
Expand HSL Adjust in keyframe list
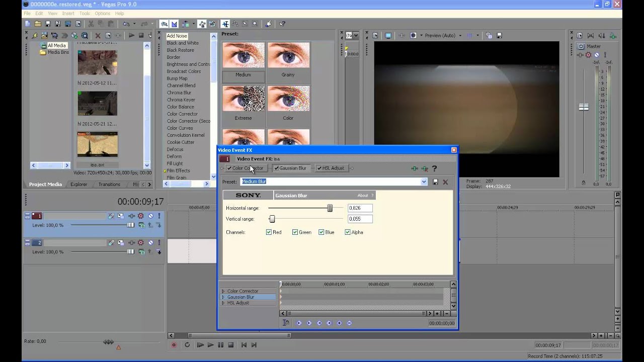(x=223, y=303)
